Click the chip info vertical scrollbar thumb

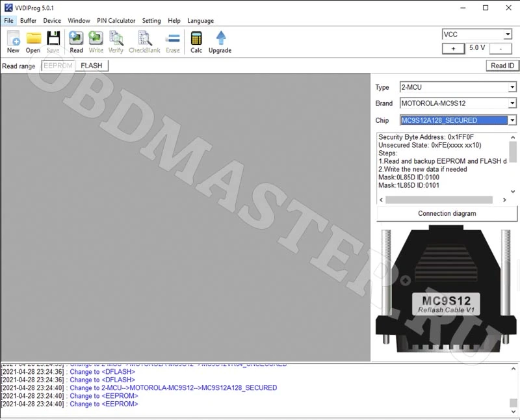[x=513, y=151]
